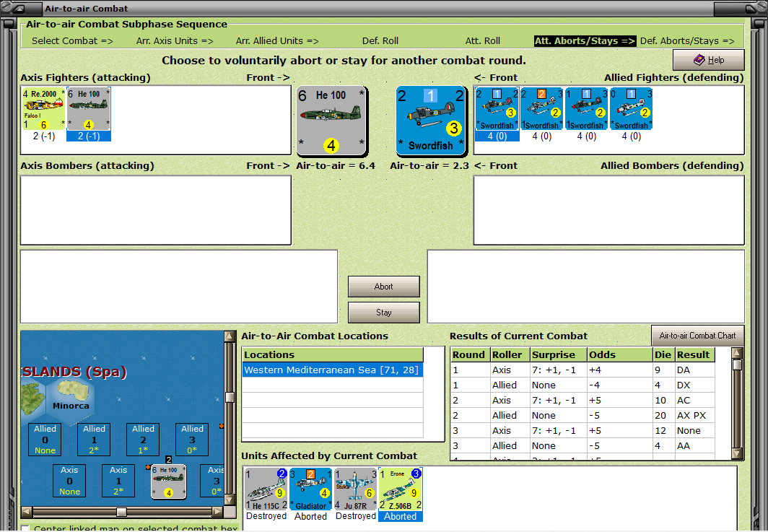The width and height of the screenshot is (768, 532).
Task: Select the Swordfish with orange 2 badge
Action: (541, 109)
